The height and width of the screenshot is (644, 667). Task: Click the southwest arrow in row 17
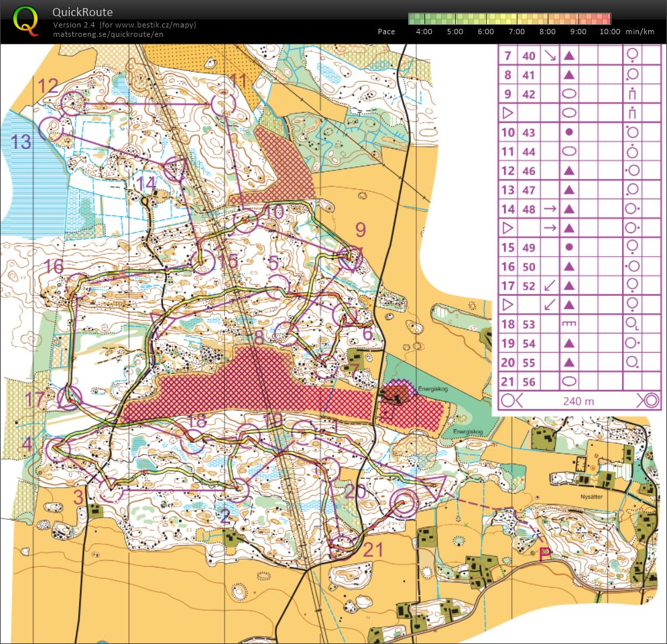click(x=550, y=286)
